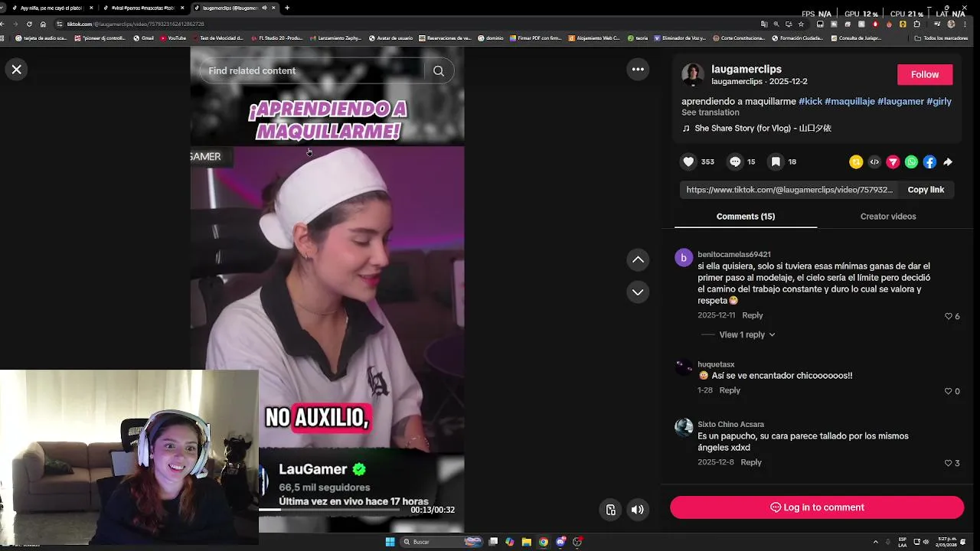Screen dimensions: 980x551
Task: Open benitocamelas69421 commenter avatar
Action: pos(684,258)
